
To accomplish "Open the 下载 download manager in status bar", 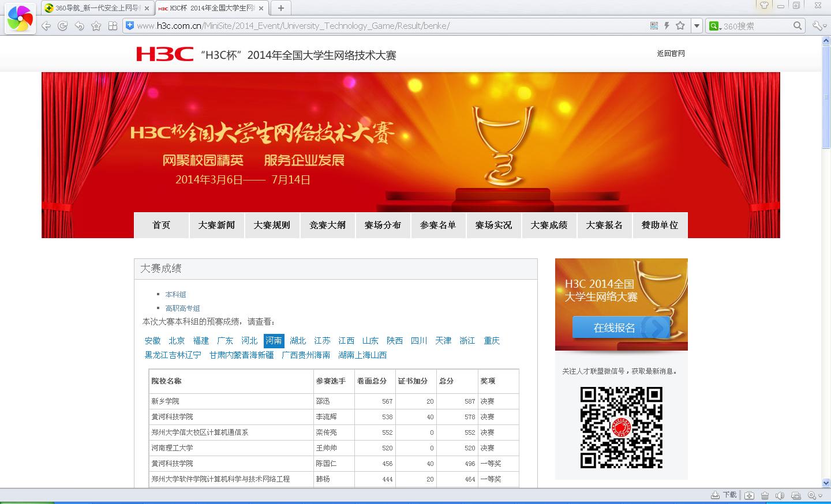I will click(x=724, y=495).
